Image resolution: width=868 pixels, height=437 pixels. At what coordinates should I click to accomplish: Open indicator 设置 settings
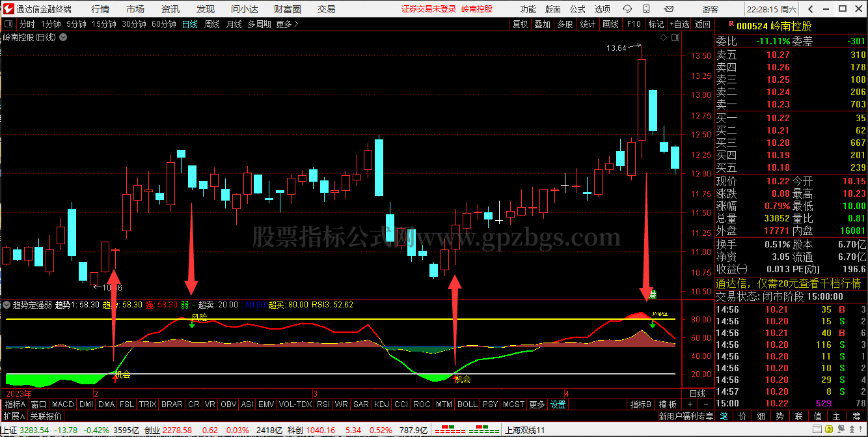[558, 404]
